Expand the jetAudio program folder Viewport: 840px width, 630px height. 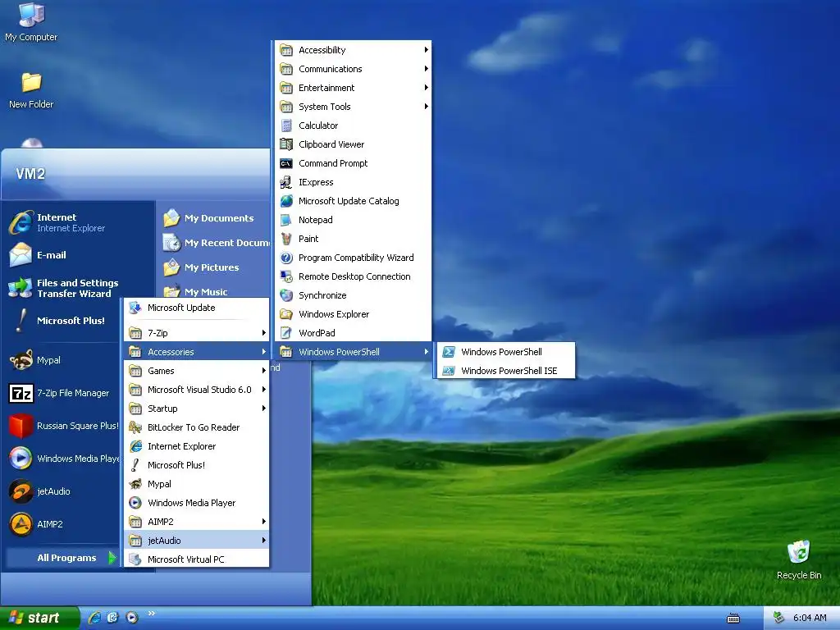tap(197, 540)
